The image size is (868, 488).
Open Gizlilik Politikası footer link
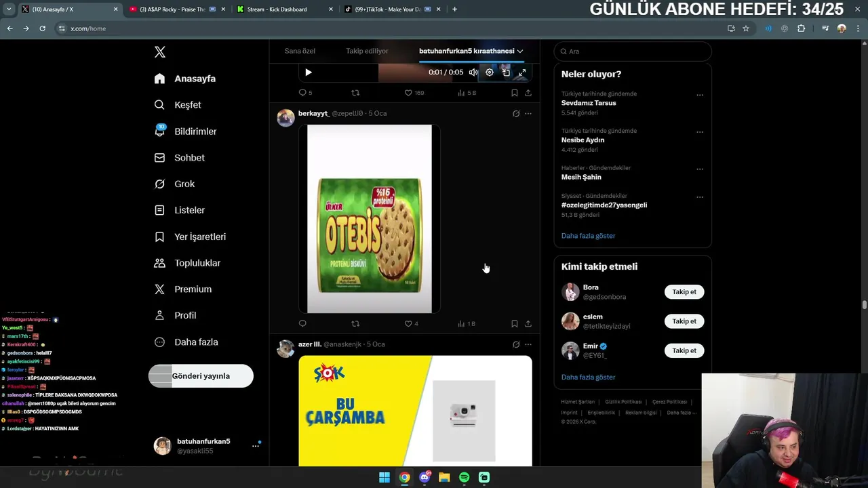pos(623,402)
